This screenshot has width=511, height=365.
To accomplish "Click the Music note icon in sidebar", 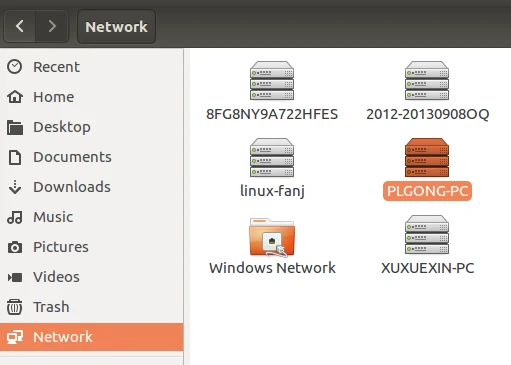I will [x=15, y=217].
